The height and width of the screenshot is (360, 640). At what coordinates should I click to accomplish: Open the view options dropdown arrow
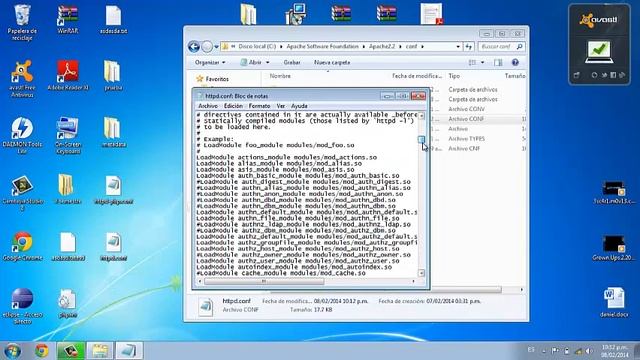coord(482,62)
